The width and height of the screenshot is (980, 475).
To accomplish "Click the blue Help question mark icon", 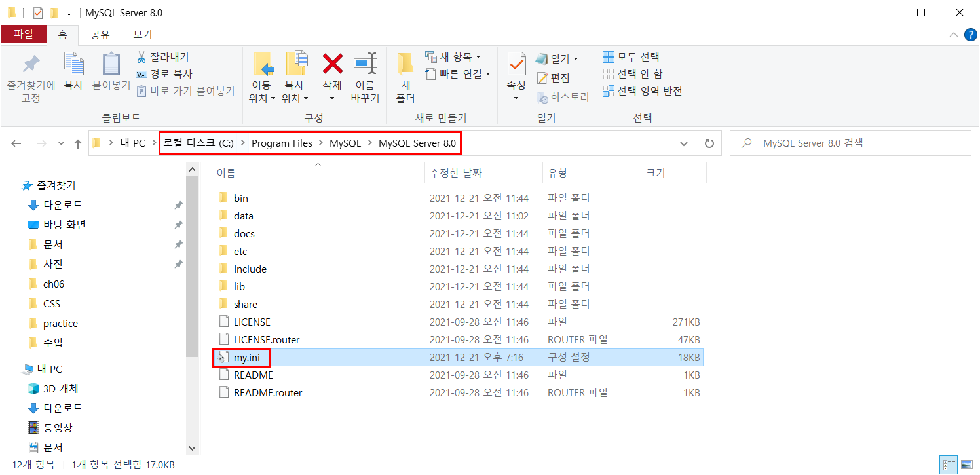I will [971, 35].
